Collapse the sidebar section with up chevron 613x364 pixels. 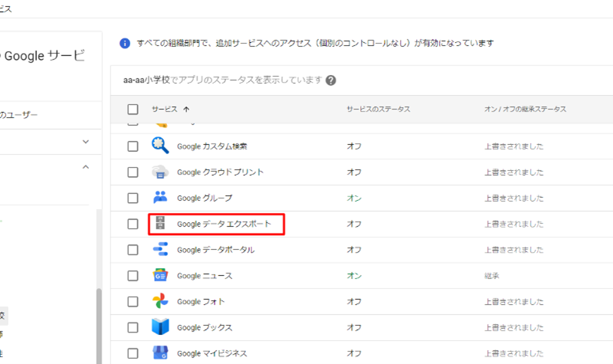pyautogui.click(x=86, y=167)
